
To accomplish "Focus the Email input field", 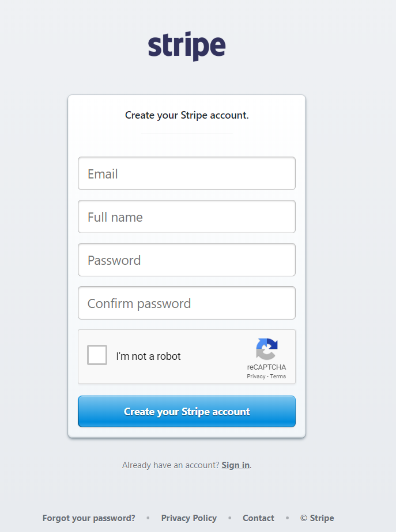I will point(186,173).
